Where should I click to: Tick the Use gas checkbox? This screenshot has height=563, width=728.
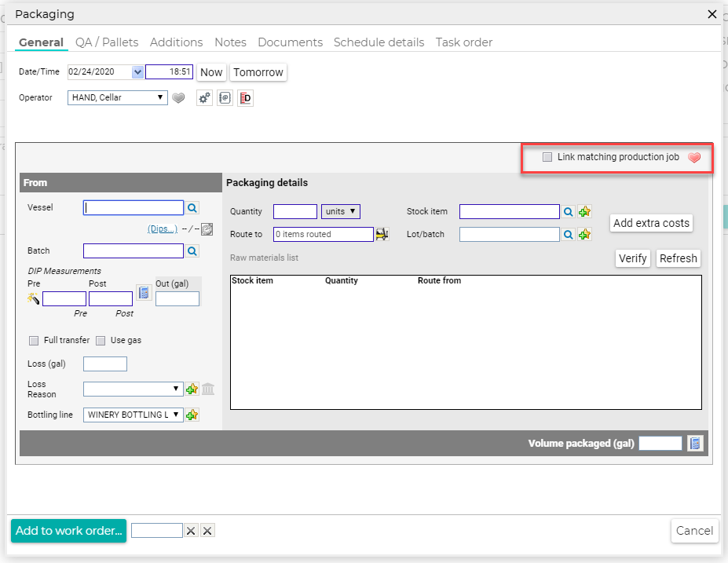point(101,341)
